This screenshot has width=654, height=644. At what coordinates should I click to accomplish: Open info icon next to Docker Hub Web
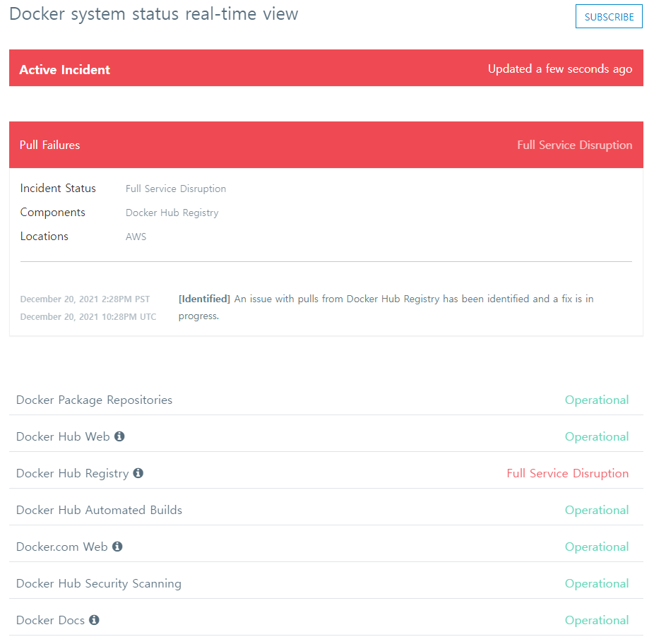click(119, 436)
